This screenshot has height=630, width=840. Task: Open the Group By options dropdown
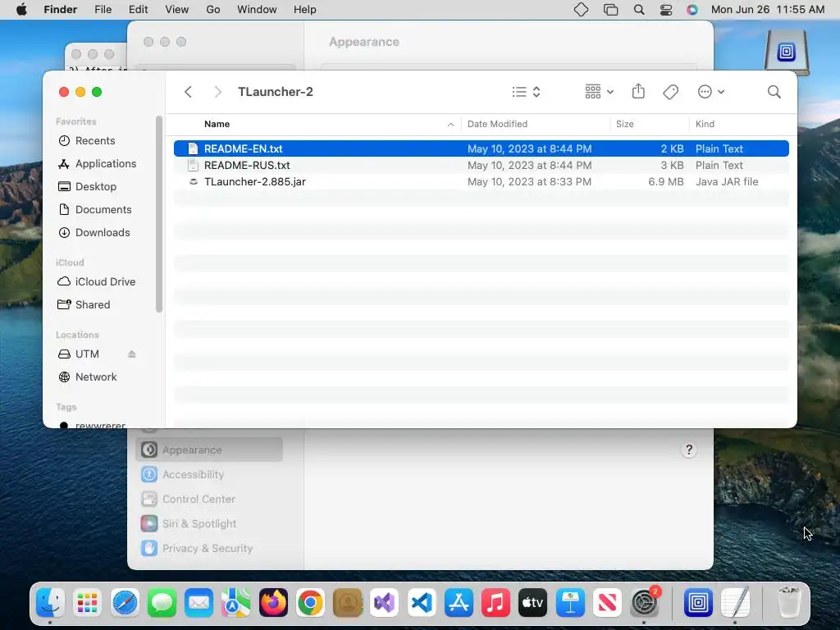[599, 92]
